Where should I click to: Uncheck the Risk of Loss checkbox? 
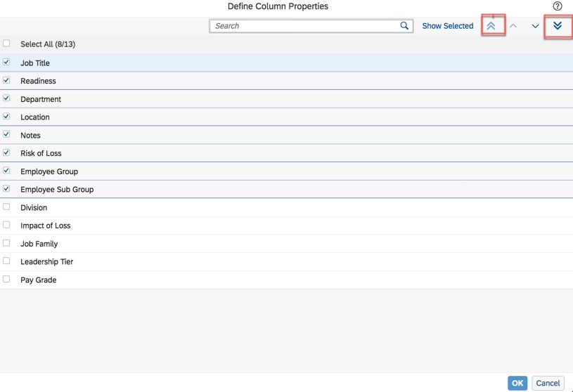coord(7,152)
